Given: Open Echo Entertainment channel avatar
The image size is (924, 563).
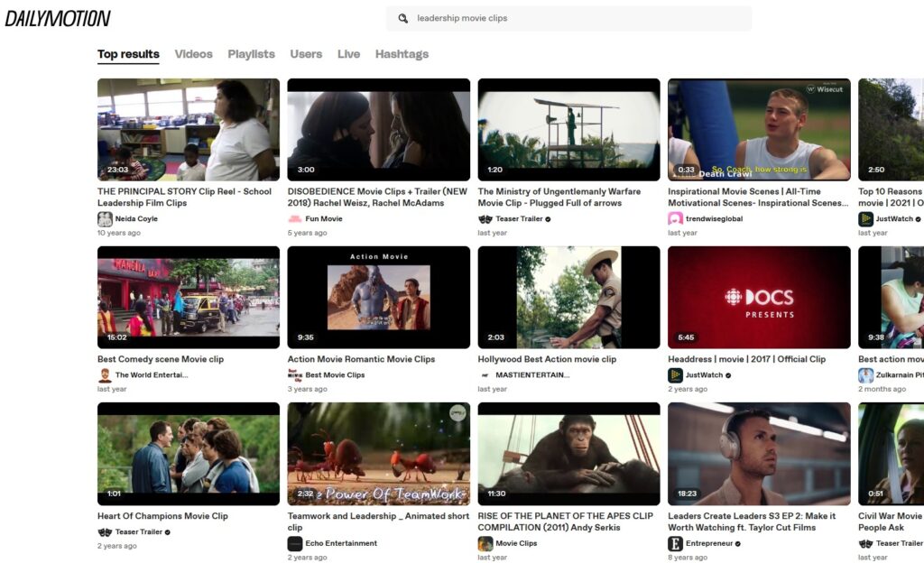Looking at the screenshot, I should (x=295, y=544).
